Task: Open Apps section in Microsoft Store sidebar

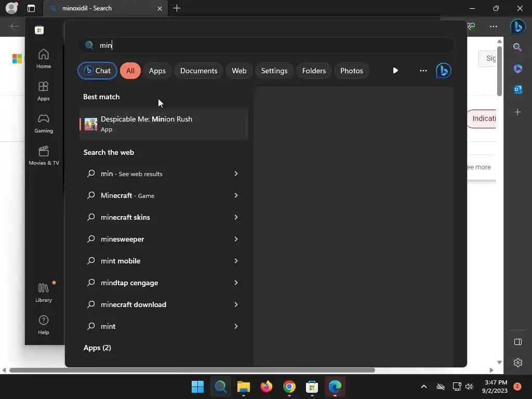Action: tap(44, 91)
